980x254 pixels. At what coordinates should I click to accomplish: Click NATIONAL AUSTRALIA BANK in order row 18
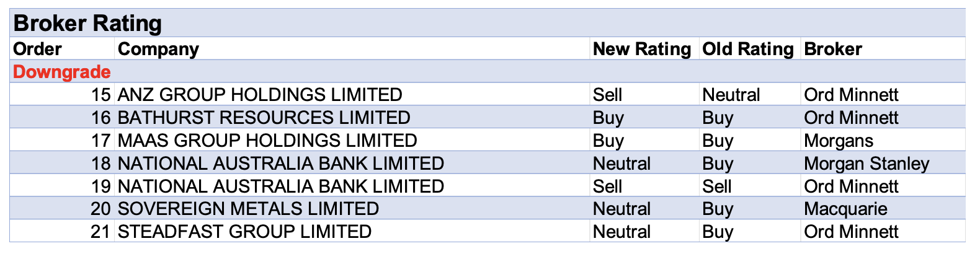281,164
